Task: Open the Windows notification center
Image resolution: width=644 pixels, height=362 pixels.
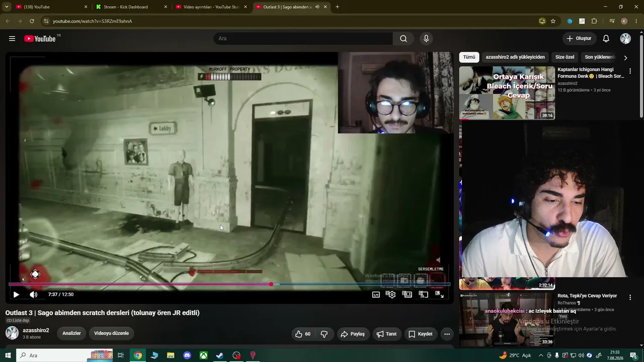Action: point(634,355)
